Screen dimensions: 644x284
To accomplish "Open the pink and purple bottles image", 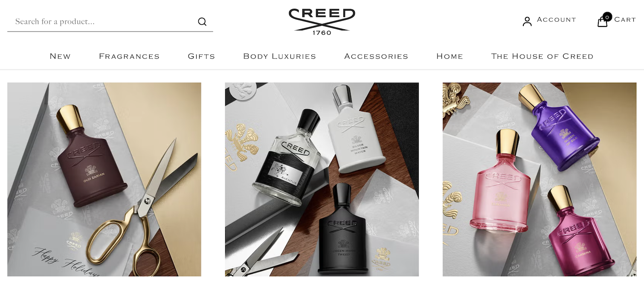I will [540, 180].
